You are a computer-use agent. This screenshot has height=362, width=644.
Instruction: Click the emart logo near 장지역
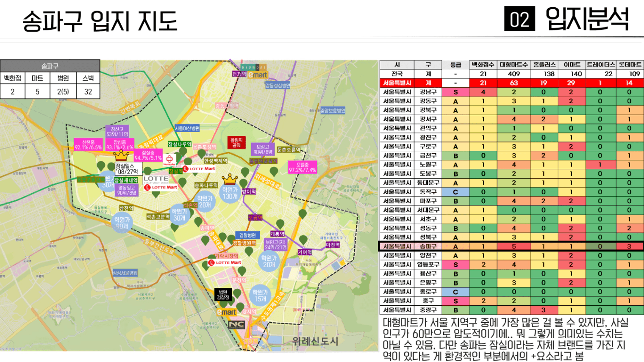click(226, 312)
